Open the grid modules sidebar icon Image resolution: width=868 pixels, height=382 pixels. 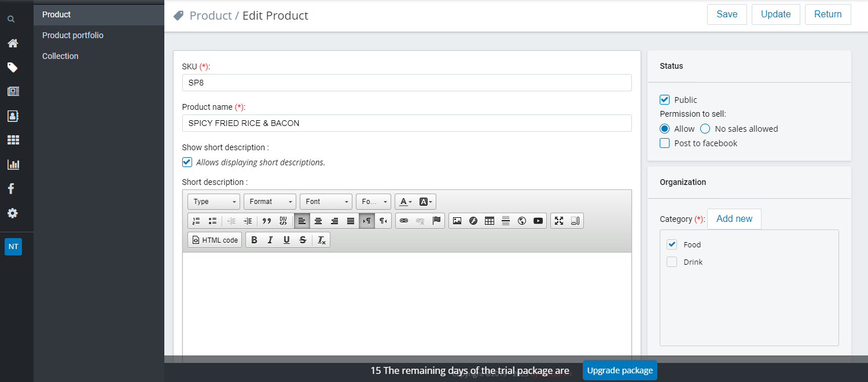[x=13, y=140]
